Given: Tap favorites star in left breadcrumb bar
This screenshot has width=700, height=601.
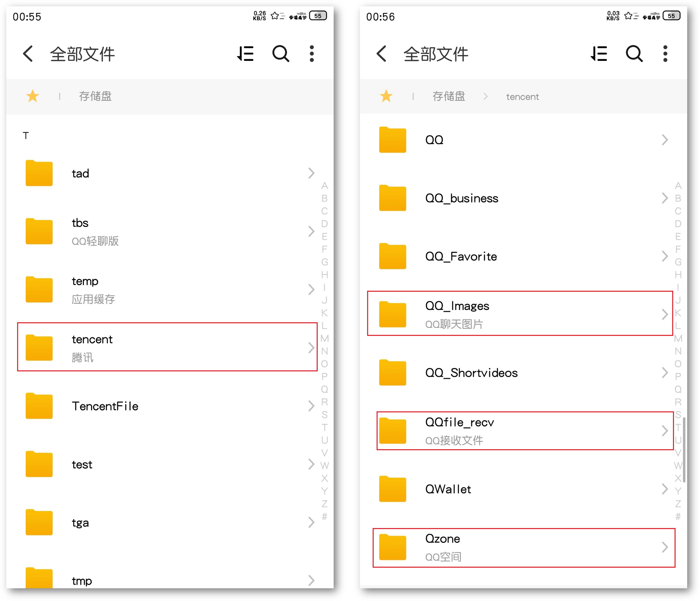Looking at the screenshot, I should (x=33, y=96).
